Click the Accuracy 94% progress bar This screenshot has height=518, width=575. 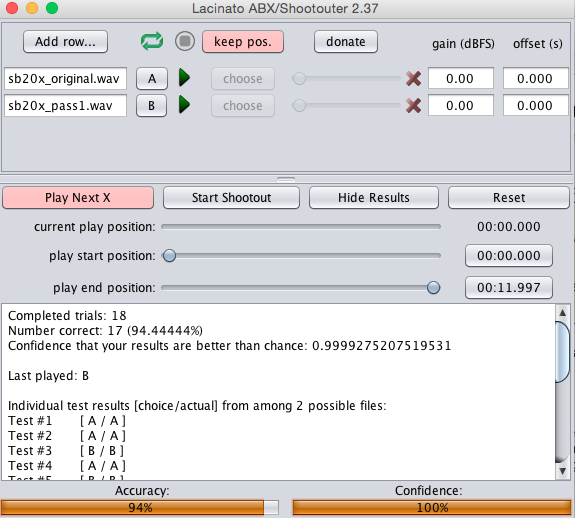pos(140,508)
